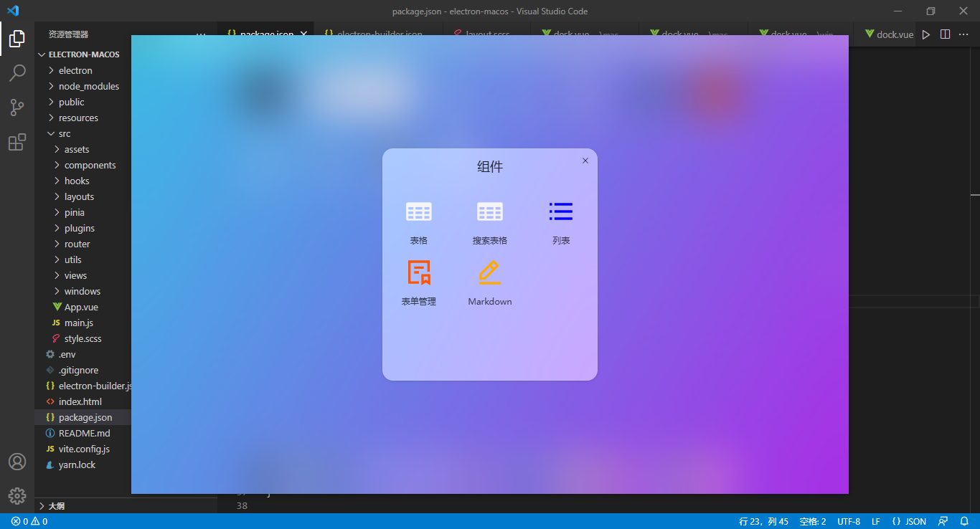
Task: Open the Accounts menu icon
Action: coord(17,462)
